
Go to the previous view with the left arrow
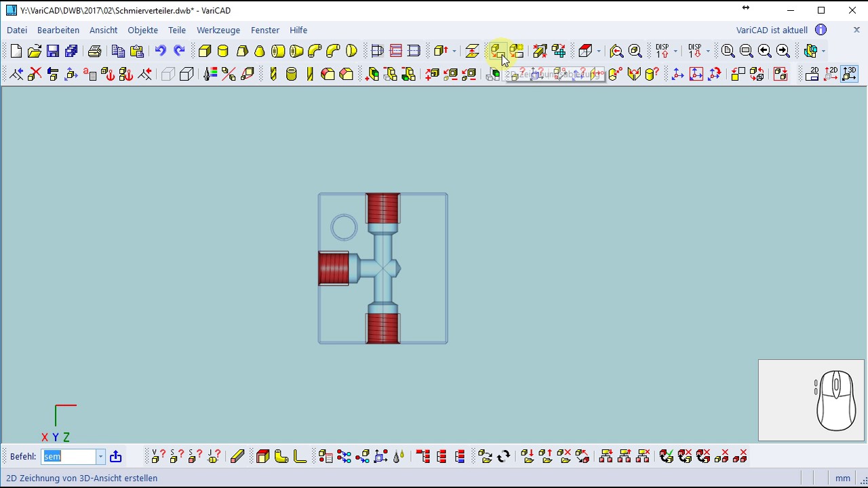(764, 51)
